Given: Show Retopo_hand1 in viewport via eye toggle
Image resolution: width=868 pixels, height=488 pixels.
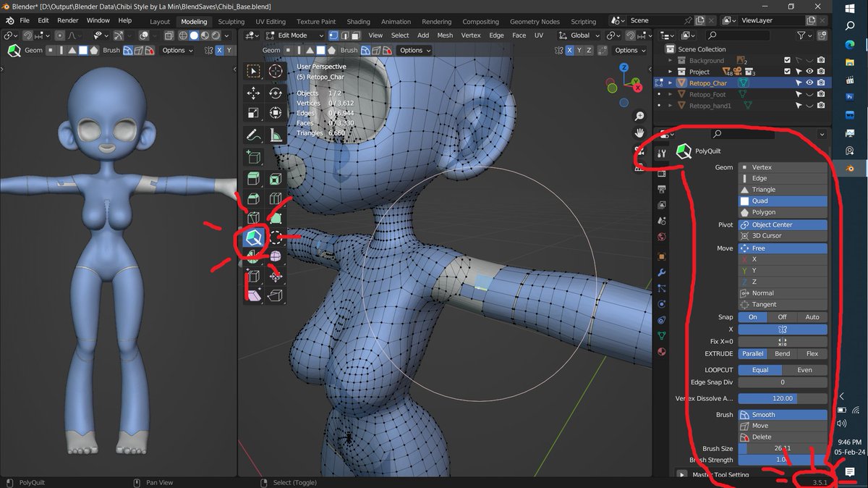Looking at the screenshot, I should (x=810, y=105).
